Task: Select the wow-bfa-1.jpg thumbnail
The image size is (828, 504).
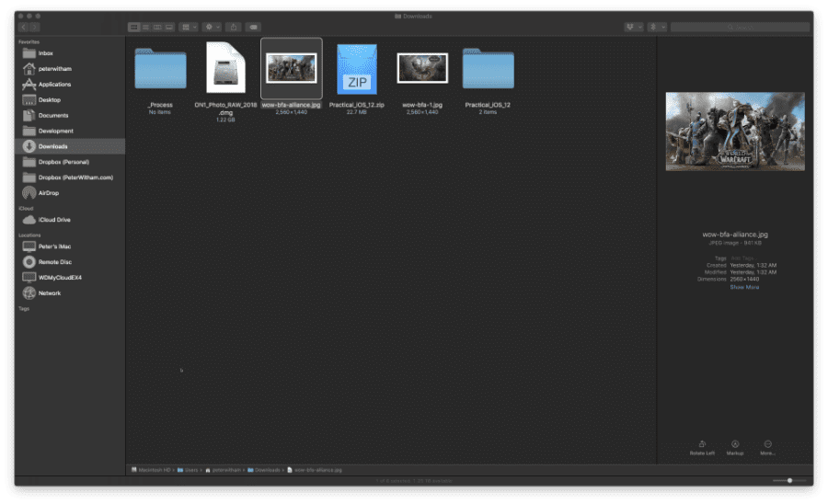Action: (x=422, y=68)
